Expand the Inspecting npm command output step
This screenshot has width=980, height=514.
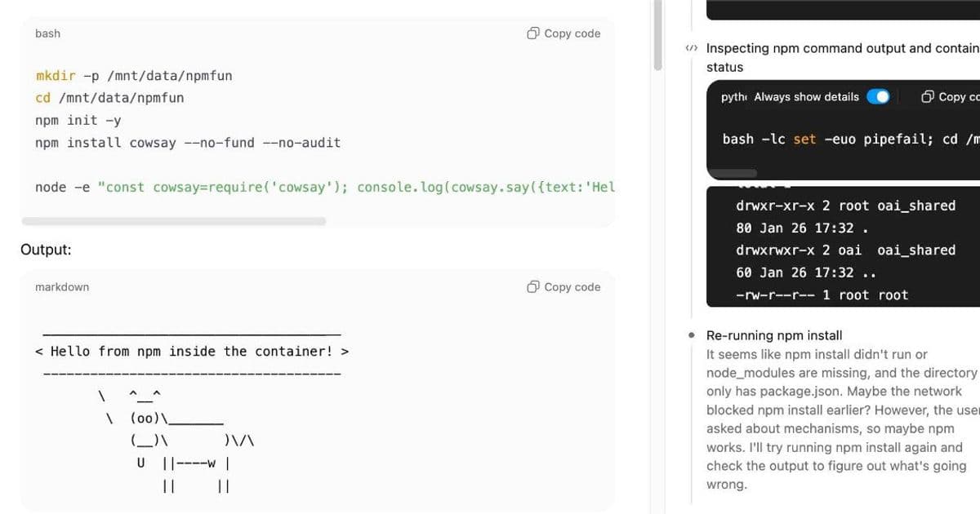tap(841, 49)
